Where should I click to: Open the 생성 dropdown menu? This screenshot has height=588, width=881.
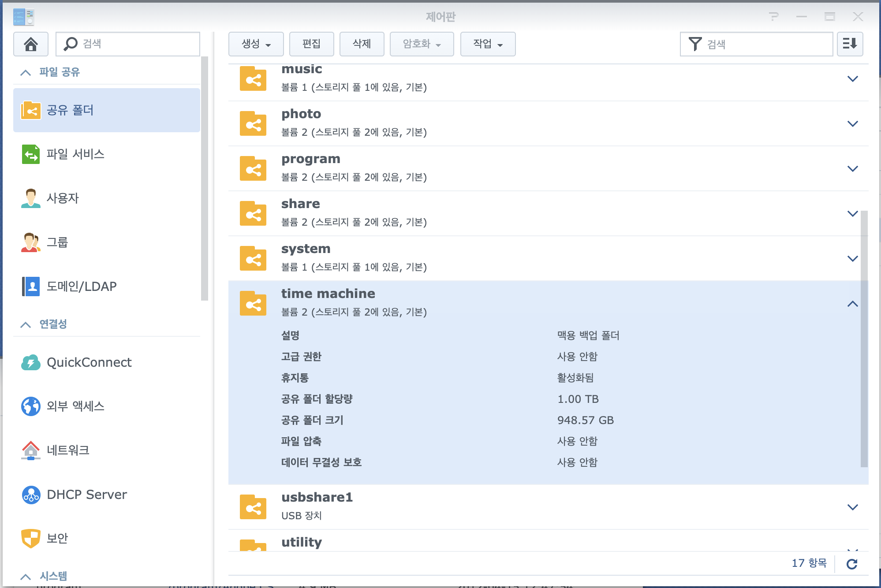coord(256,44)
